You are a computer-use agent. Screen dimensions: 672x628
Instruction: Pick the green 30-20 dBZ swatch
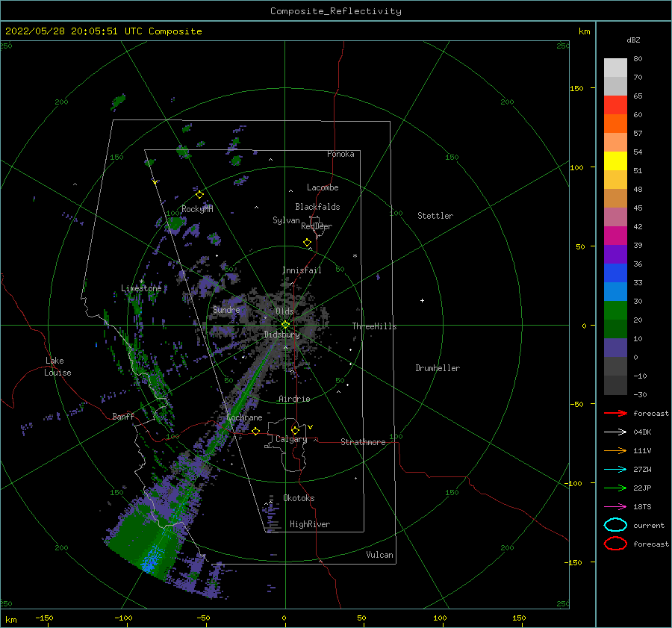[x=615, y=310]
